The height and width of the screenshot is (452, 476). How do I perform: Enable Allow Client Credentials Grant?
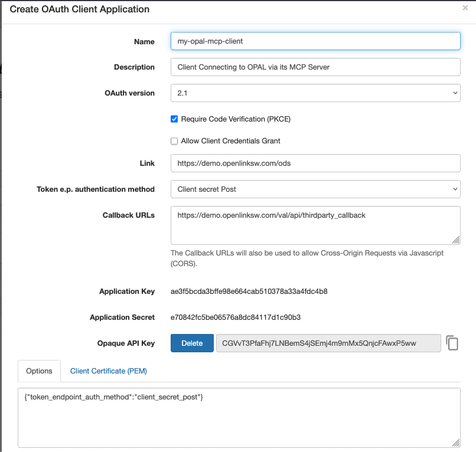pyautogui.click(x=174, y=141)
